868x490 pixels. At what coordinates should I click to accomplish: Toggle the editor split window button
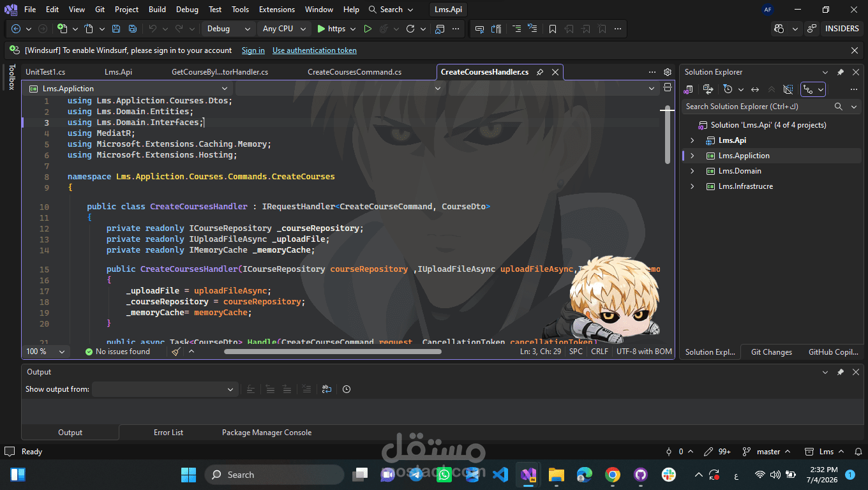[668, 88]
